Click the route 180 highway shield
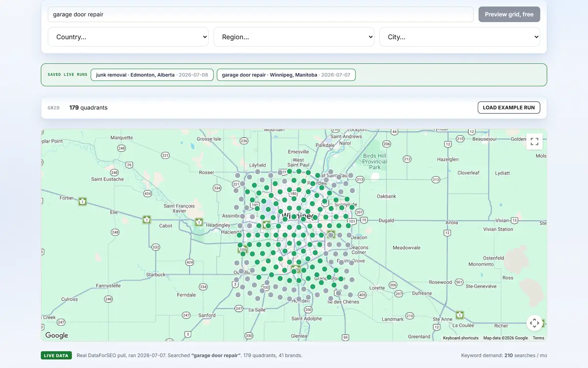Viewport: 588px width, 368px height. pos(294,194)
